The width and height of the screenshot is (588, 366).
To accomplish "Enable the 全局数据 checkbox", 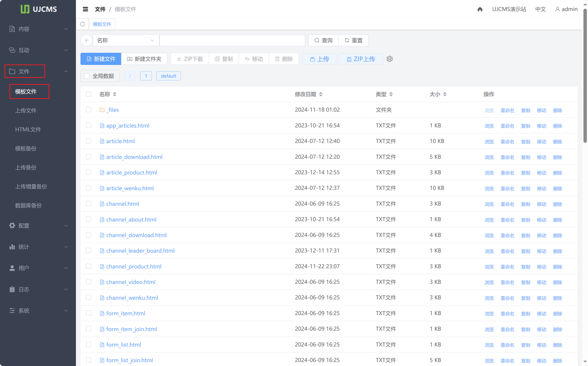I will pyautogui.click(x=87, y=76).
